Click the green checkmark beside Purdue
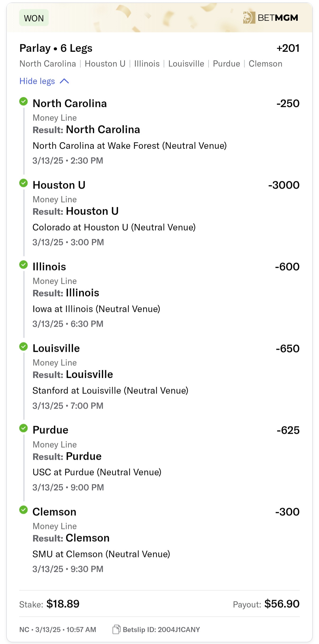Viewport: 319px width, 644px height. point(23,428)
